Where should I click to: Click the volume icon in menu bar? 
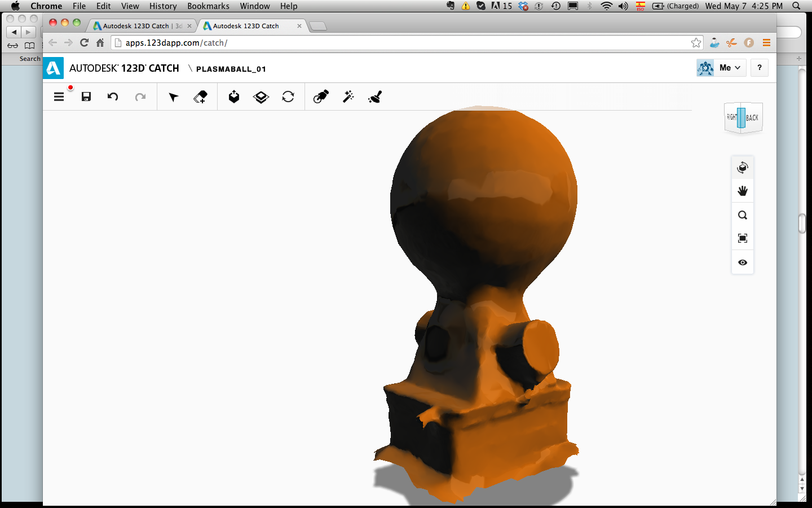[623, 6]
